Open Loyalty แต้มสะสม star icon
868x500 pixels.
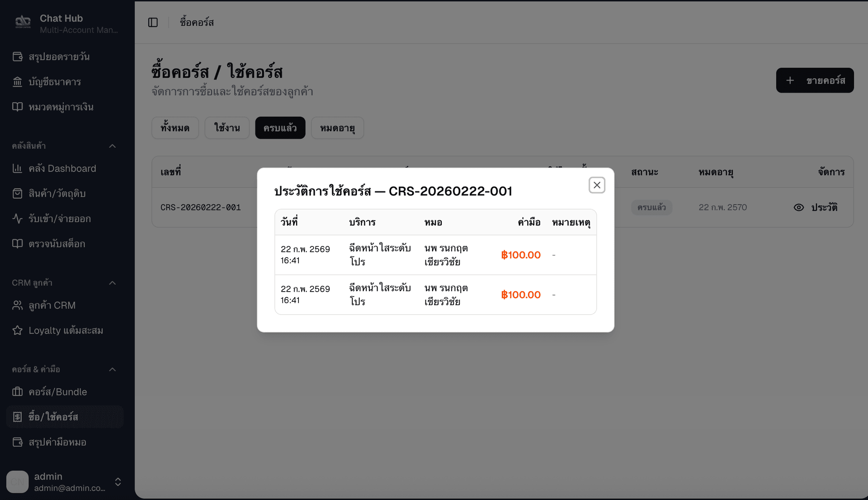(17, 330)
